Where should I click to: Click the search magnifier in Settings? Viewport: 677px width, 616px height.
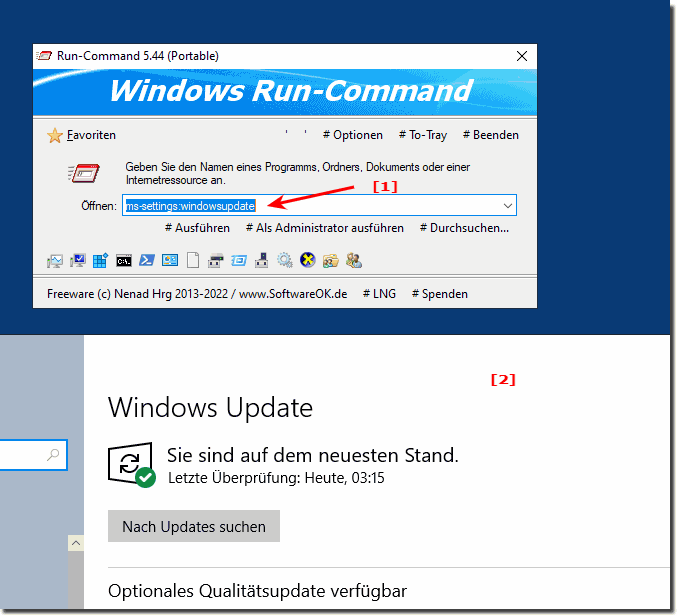pos(53,455)
